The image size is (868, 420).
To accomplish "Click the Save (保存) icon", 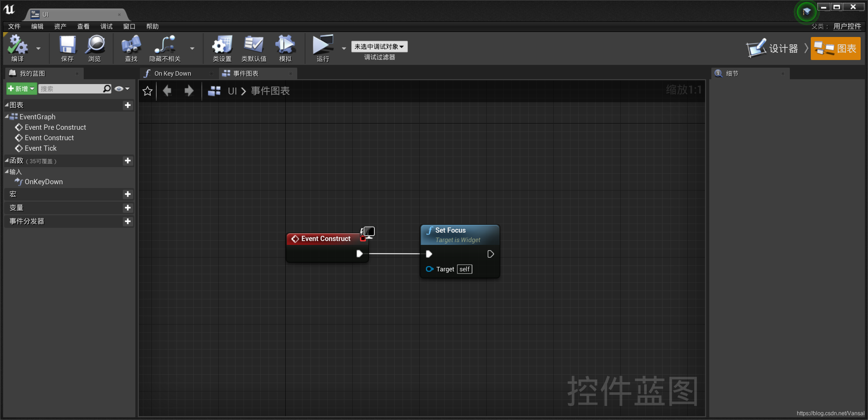I will 67,48.
